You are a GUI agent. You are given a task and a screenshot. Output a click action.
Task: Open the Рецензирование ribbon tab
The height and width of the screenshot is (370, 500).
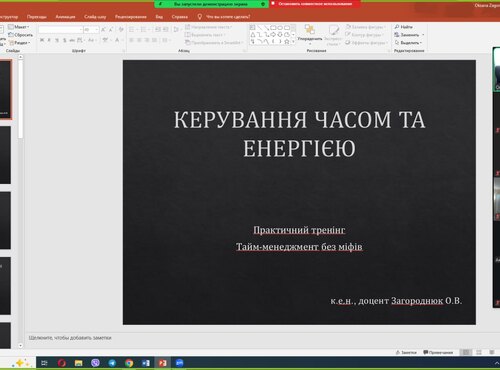click(x=131, y=17)
